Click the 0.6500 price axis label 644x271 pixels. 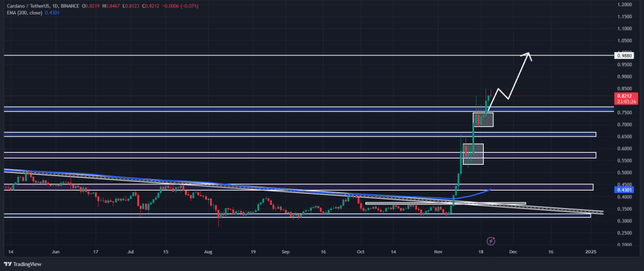click(623, 136)
